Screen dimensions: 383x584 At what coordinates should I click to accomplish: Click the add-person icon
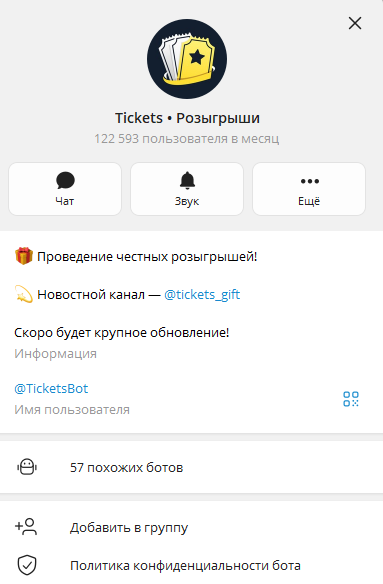(26, 527)
